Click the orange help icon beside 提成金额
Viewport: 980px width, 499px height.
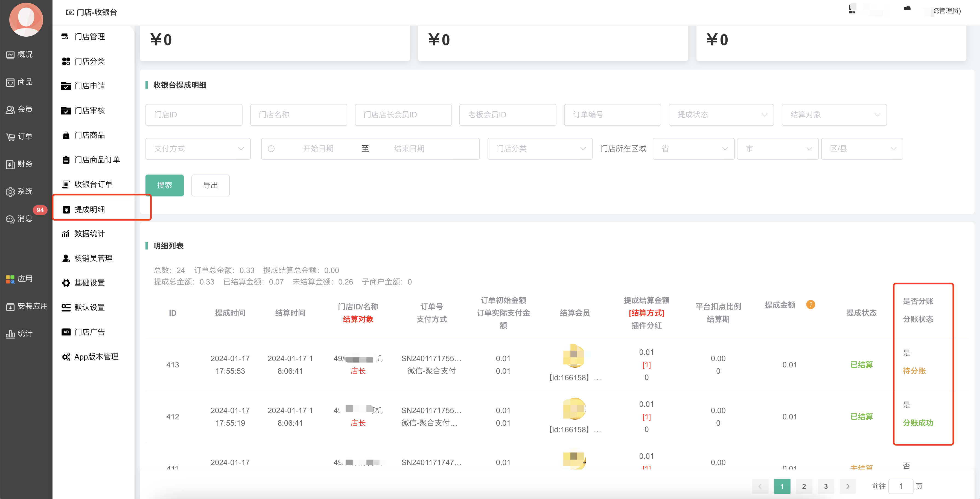click(810, 305)
